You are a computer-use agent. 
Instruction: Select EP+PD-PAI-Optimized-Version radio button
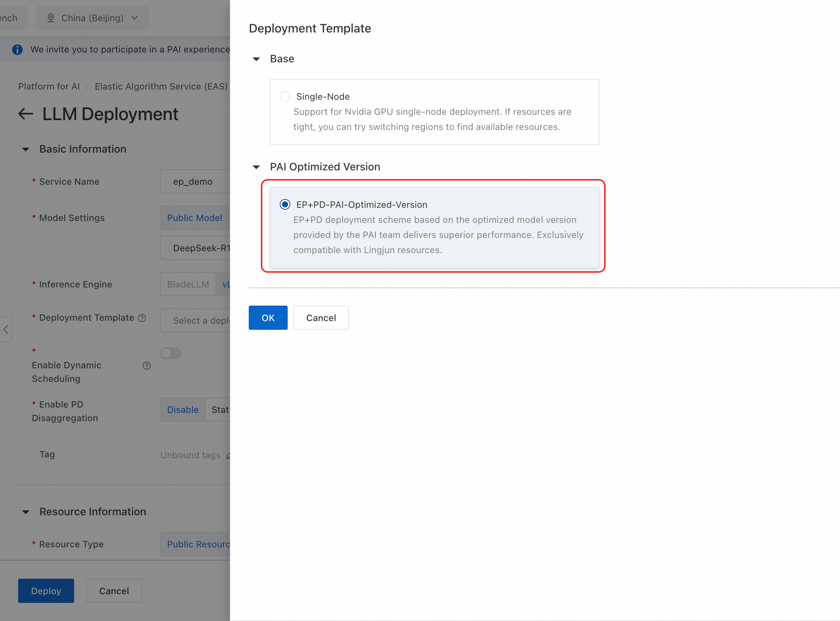[285, 204]
